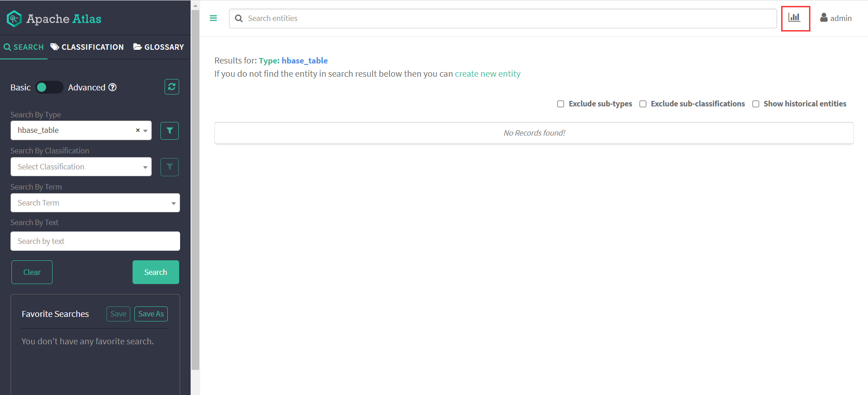Focus the Search by text field

point(95,241)
